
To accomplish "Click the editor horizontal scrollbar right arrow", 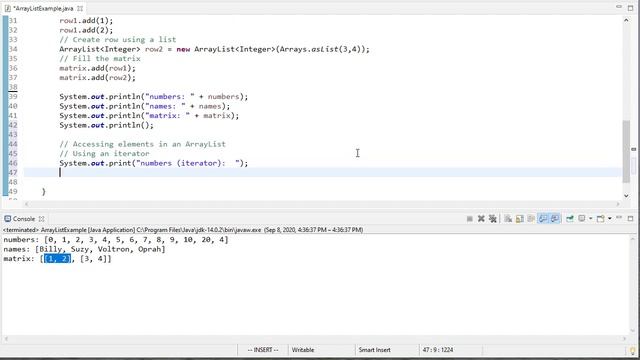I will click(618, 204).
